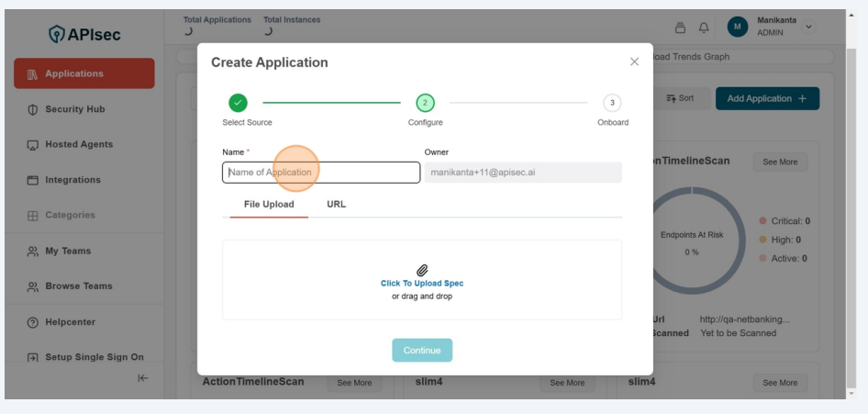Screen dimensions: 868x414
Task: Click the printer icon in header
Action: (680, 28)
